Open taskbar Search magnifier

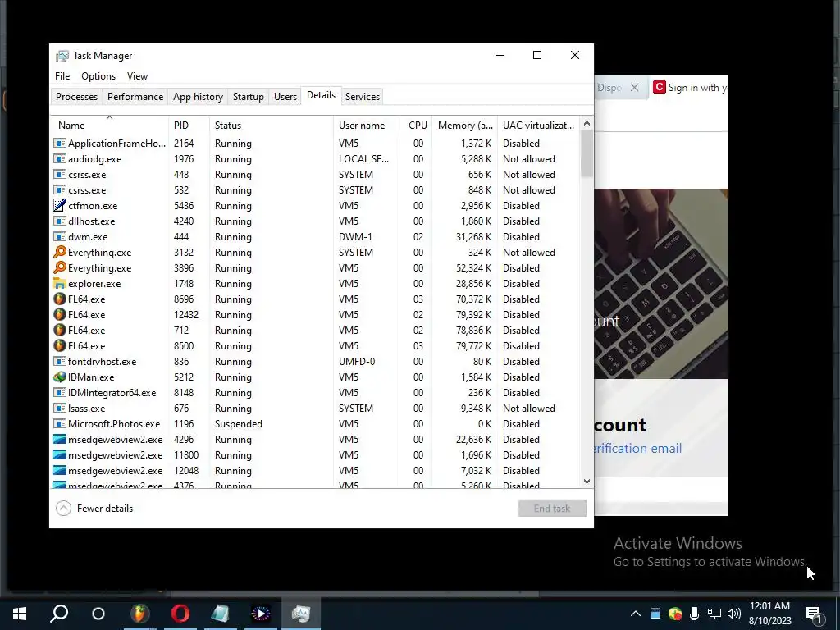tap(59, 614)
